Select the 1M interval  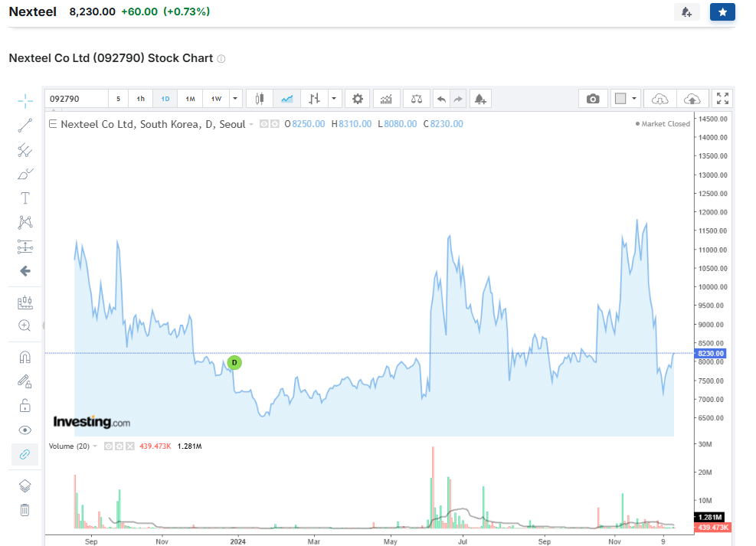coord(191,99)
